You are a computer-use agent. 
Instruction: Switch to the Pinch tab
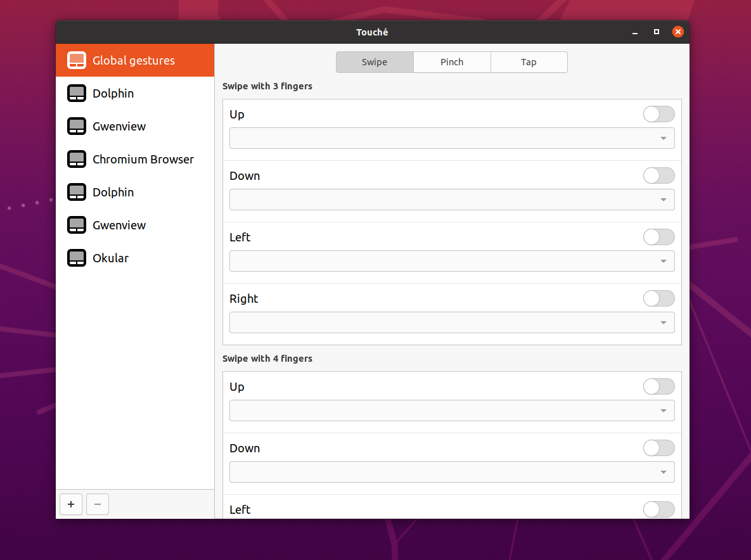451,61
